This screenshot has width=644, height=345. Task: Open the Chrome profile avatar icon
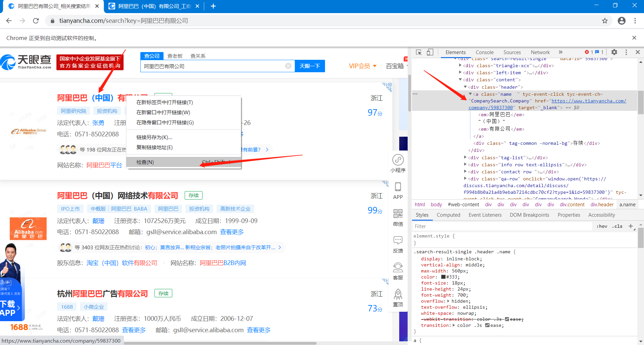point(622,21)
